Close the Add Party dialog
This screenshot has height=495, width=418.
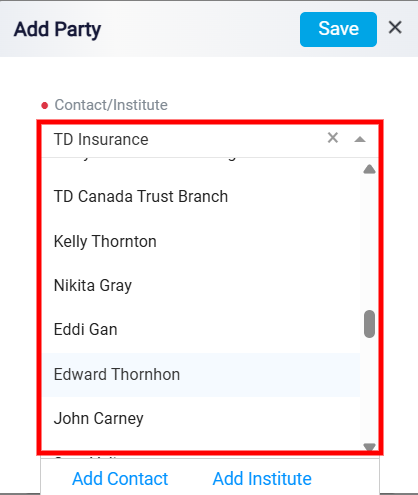395,28
